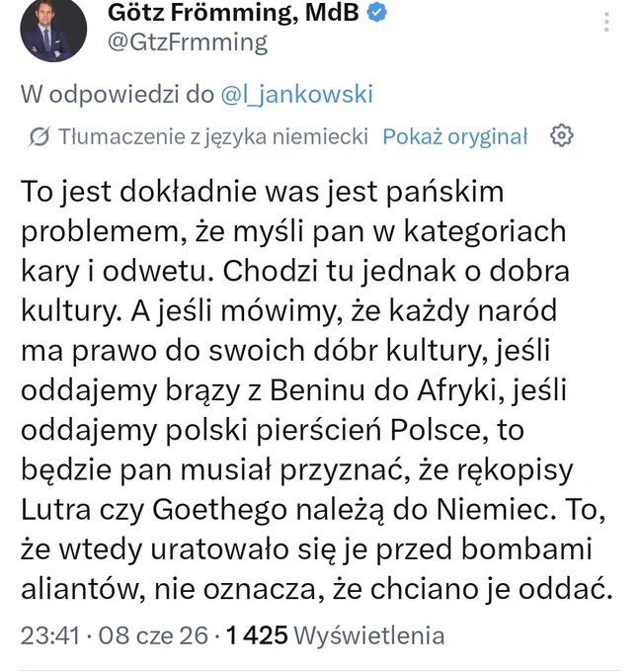640x672 pixels.
Task: Open the @GtzFrmming handle
Action: tap(188, 42)
